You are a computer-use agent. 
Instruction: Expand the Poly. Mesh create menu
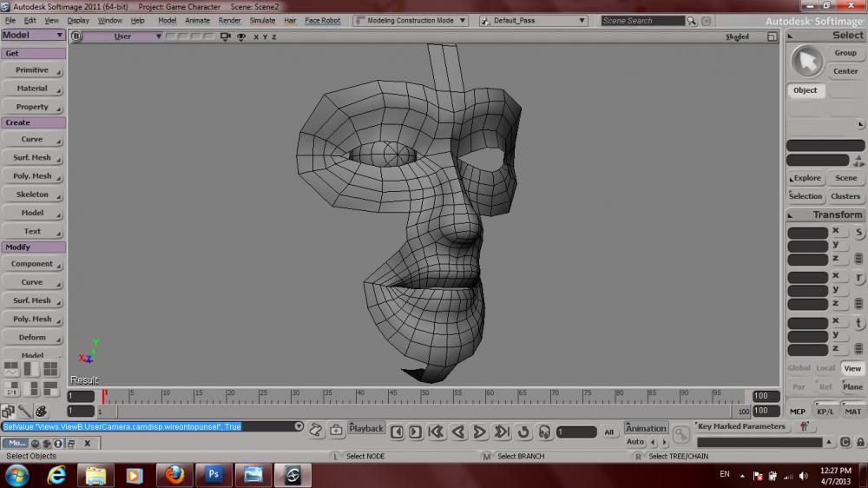pyautogui.click(x=32, y=176)
